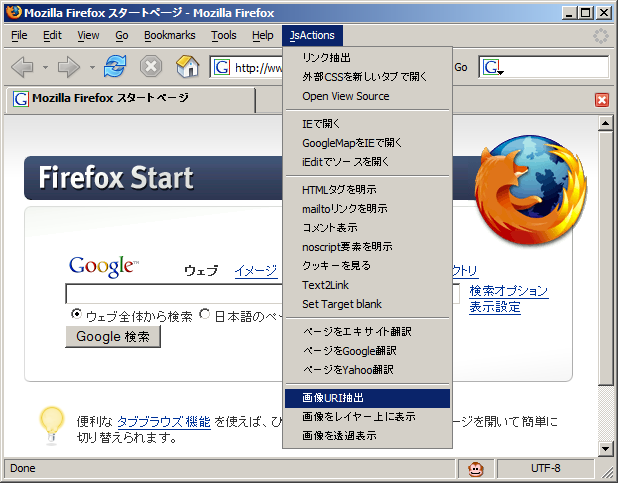Choose 画像を透過表示 menu entry

[x=367, y=436]
